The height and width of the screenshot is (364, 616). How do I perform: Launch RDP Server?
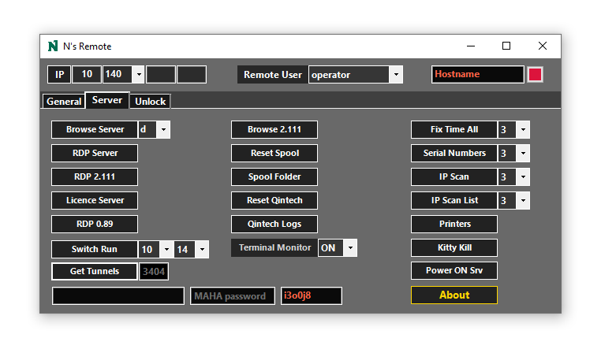(95, 153)
